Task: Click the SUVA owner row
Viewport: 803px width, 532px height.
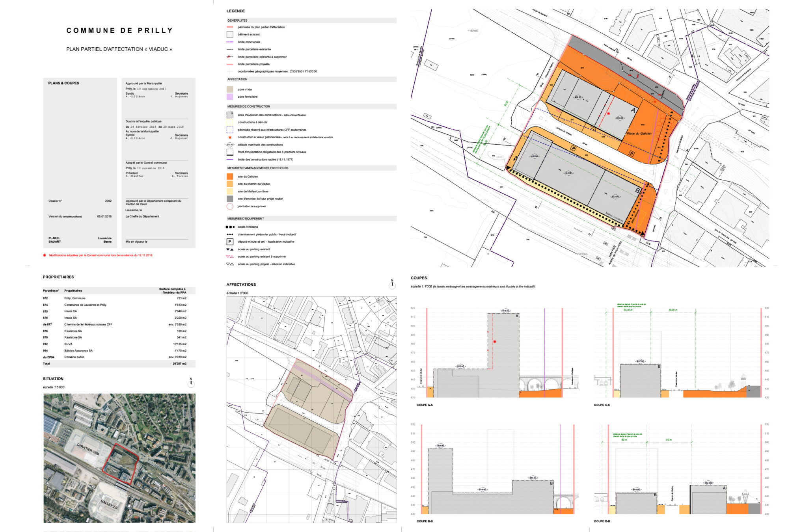Action: pyautogui.click(x=115, y=344)
